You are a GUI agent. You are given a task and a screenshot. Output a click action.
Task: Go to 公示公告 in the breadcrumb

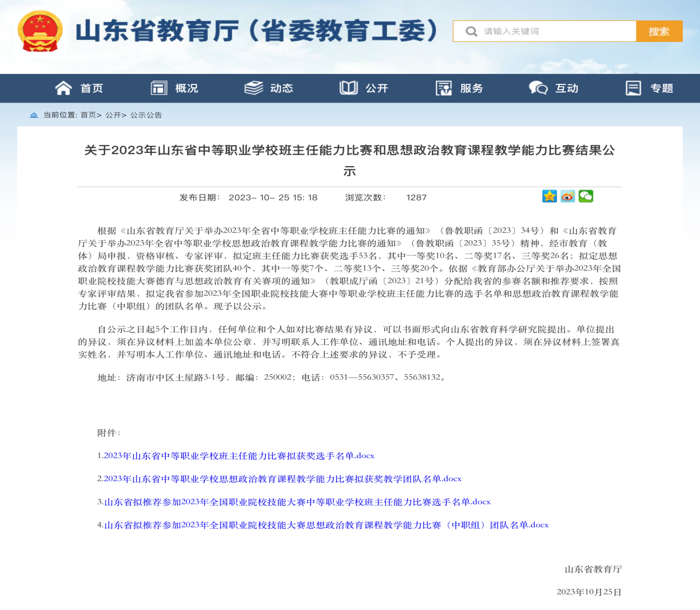[x=146, y=115]
